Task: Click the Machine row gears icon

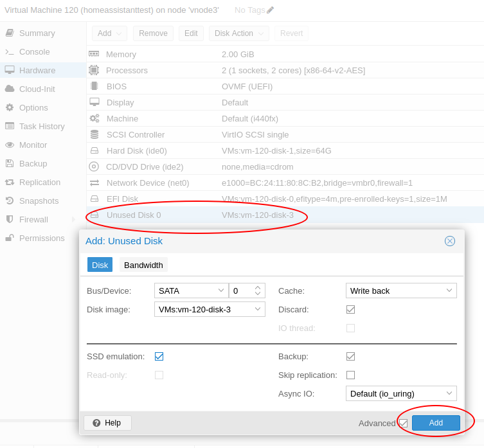Action: click(x=94, y=118)
